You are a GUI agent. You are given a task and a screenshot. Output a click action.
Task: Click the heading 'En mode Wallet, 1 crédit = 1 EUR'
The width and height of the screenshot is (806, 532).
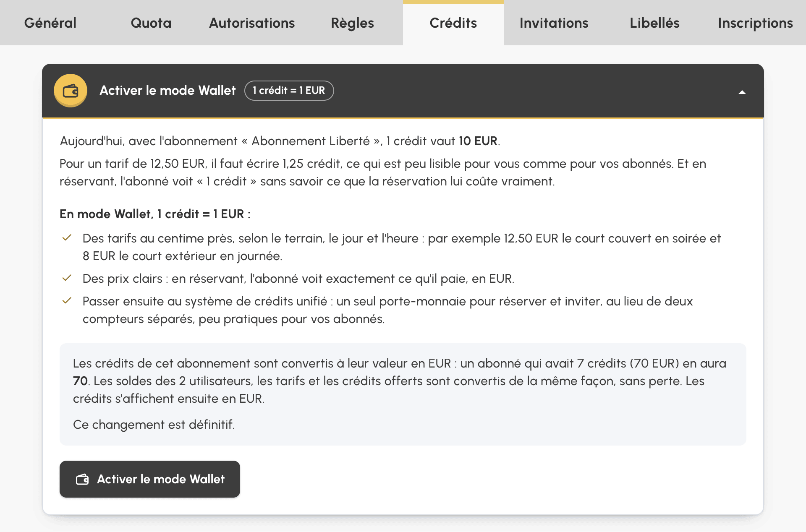click(x=155, y=214)
